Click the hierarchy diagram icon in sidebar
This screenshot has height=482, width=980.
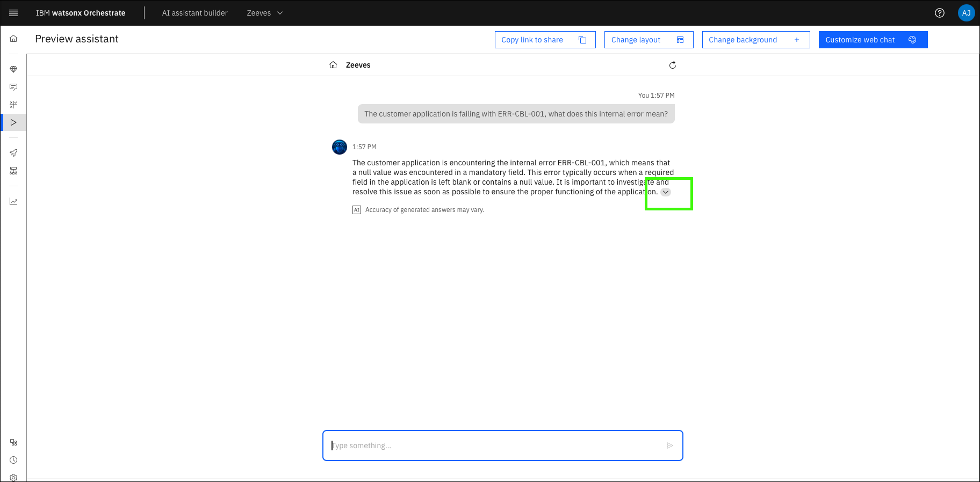coord(13,171)
